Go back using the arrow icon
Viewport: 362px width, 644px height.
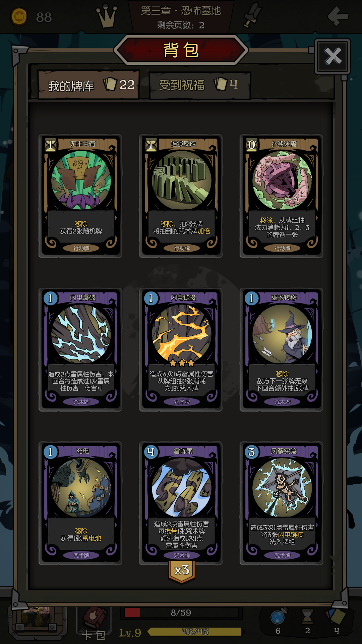(338, 15)
